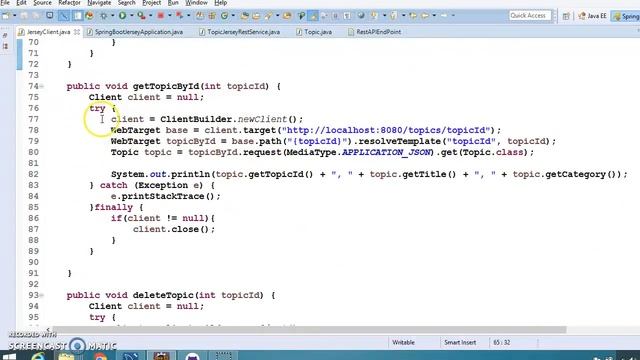Viewport: 640px width, 360px height.
Task: Open the Run button dropdown arrow
Action: 131,16
